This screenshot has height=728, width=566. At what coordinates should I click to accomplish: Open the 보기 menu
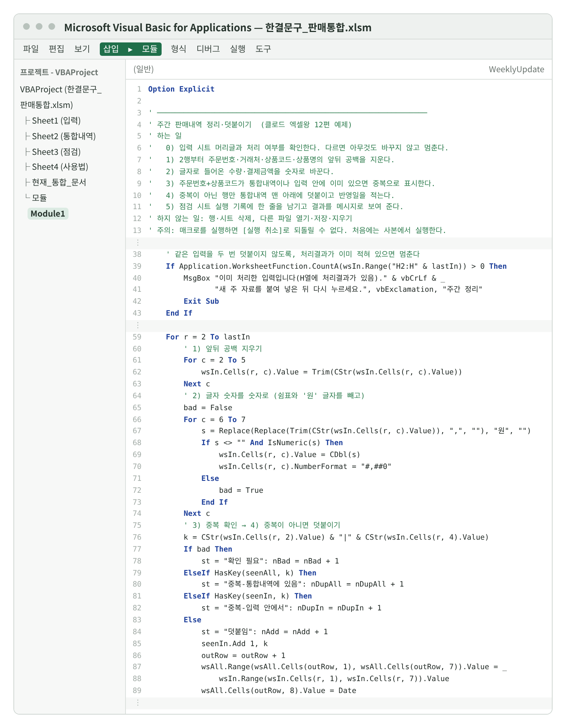(82, 49)
